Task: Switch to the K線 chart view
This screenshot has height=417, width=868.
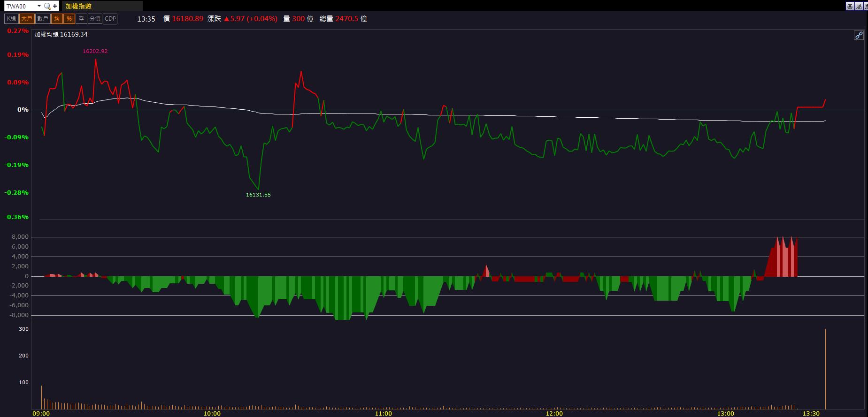Action: coord(11,19)
